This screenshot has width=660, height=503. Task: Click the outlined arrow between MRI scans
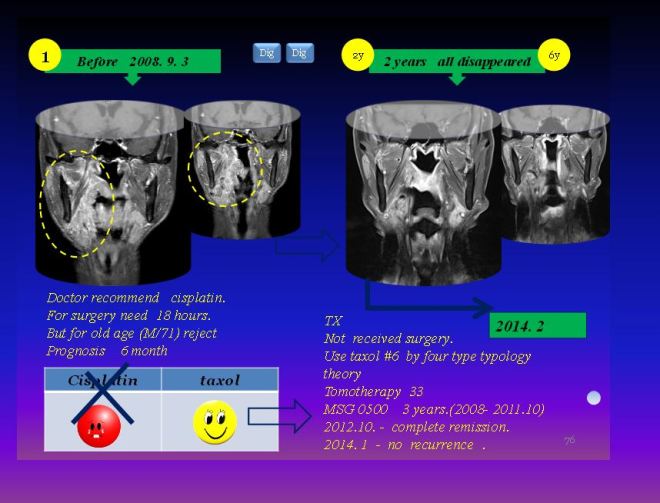pyautogui.click(x=306, y=244)
